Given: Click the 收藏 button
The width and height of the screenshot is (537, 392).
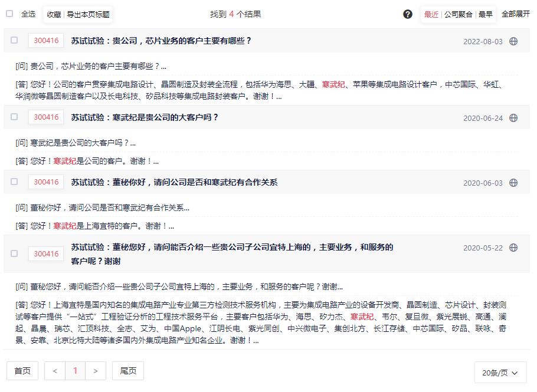Looking at the screenshot, I should point(54,14).
